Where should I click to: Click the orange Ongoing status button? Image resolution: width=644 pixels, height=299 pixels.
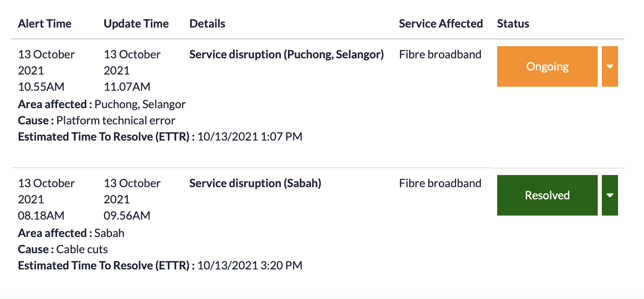547,66
